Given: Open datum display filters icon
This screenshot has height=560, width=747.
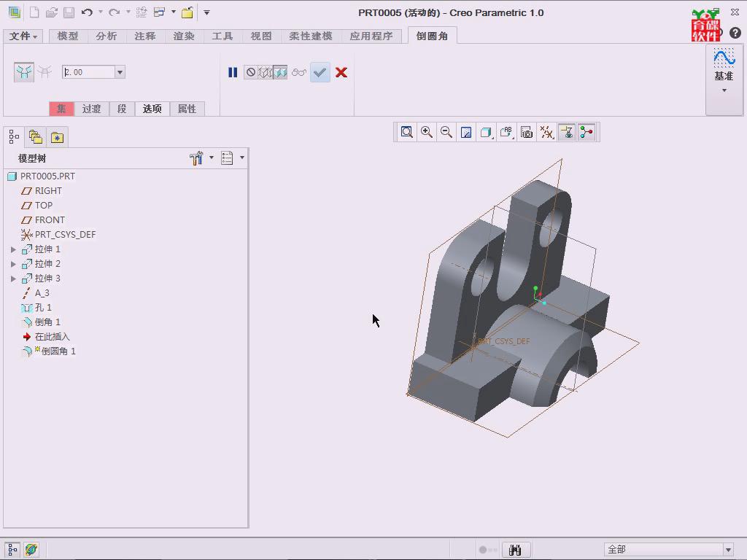Looking at the screenshot, I should coord(546,132).
